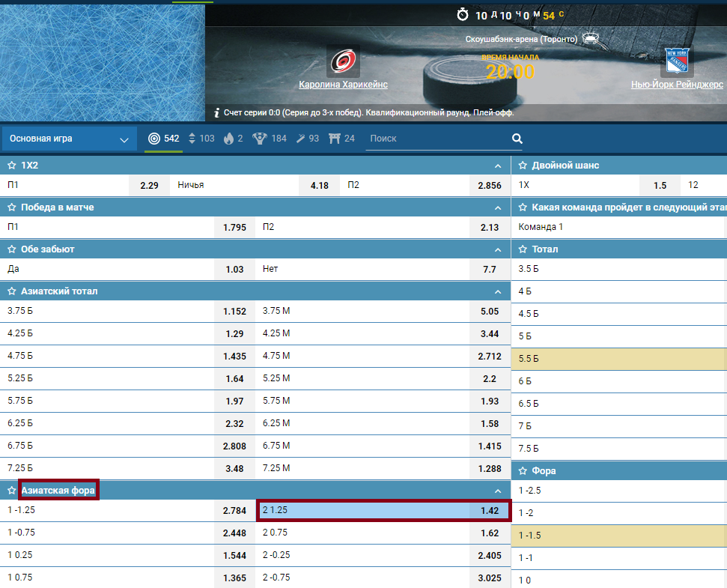Viewport: 727px width, 588px height.
Task: Pick the П1 odds 2.29 in 1X2
Action: coord(149,186)
